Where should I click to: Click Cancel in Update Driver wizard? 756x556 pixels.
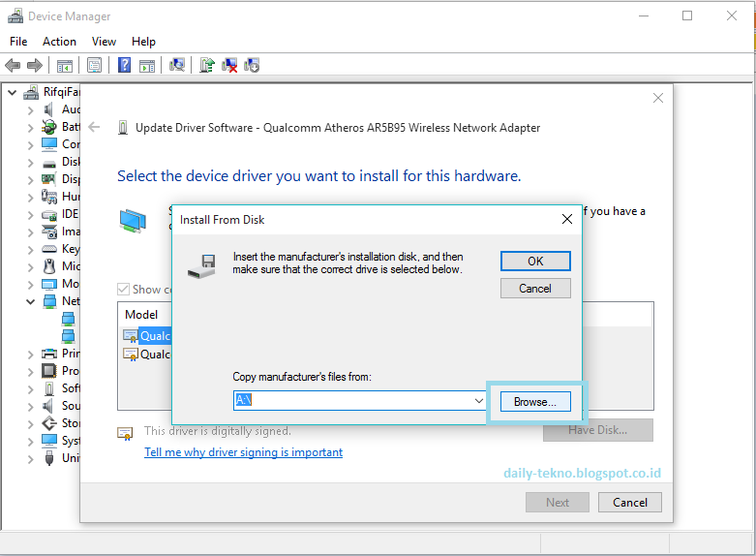click(630, 503)
